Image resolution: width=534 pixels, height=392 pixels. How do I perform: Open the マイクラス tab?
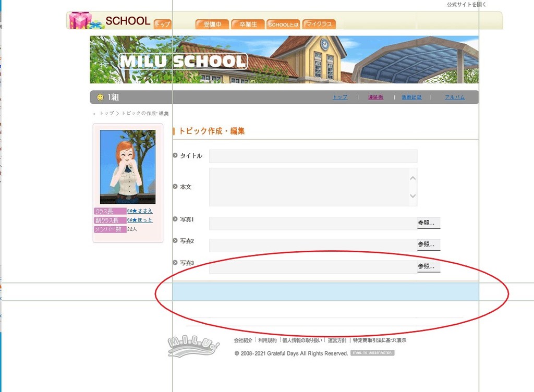[x=319, y=24]
